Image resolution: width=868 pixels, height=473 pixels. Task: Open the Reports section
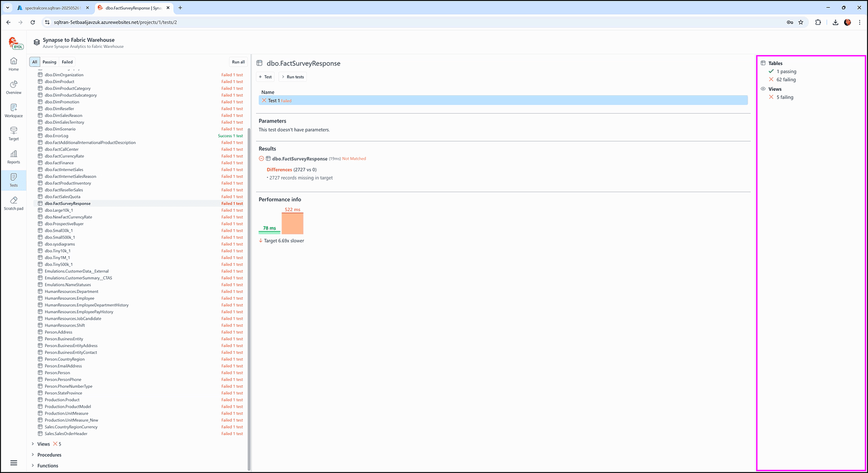[x=13, y=157]
